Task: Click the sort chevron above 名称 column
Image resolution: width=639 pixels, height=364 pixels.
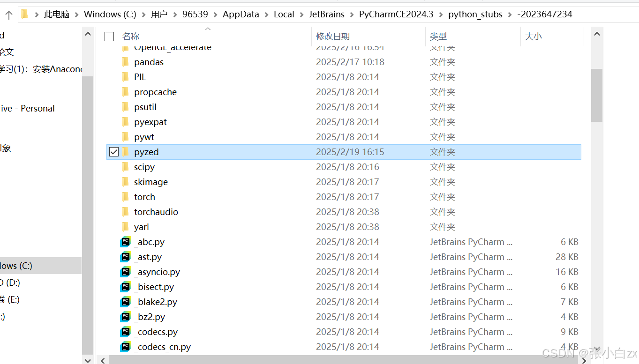Action: coord(208,29)
